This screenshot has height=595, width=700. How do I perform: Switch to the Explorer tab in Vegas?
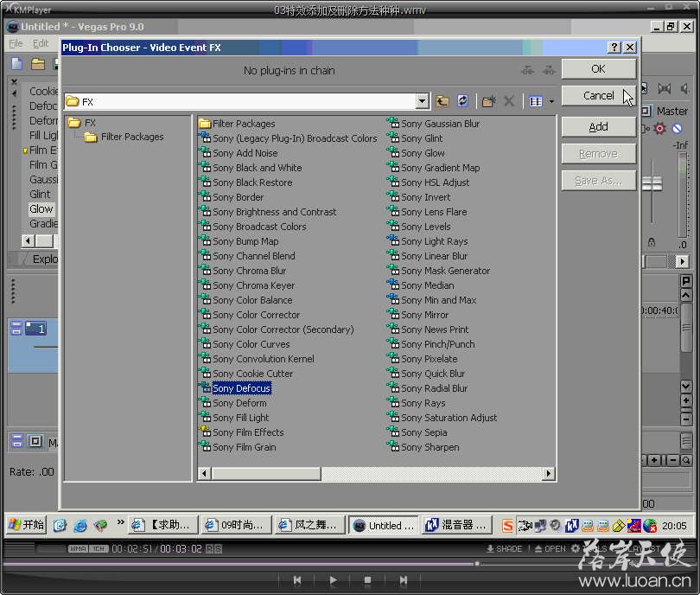[x=45, y=259]
